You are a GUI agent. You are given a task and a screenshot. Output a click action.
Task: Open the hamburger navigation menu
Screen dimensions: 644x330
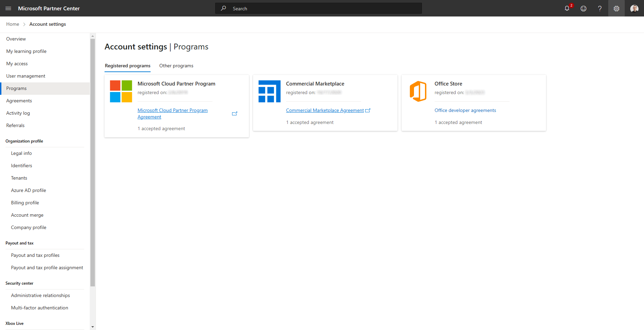tap(8, 8)
